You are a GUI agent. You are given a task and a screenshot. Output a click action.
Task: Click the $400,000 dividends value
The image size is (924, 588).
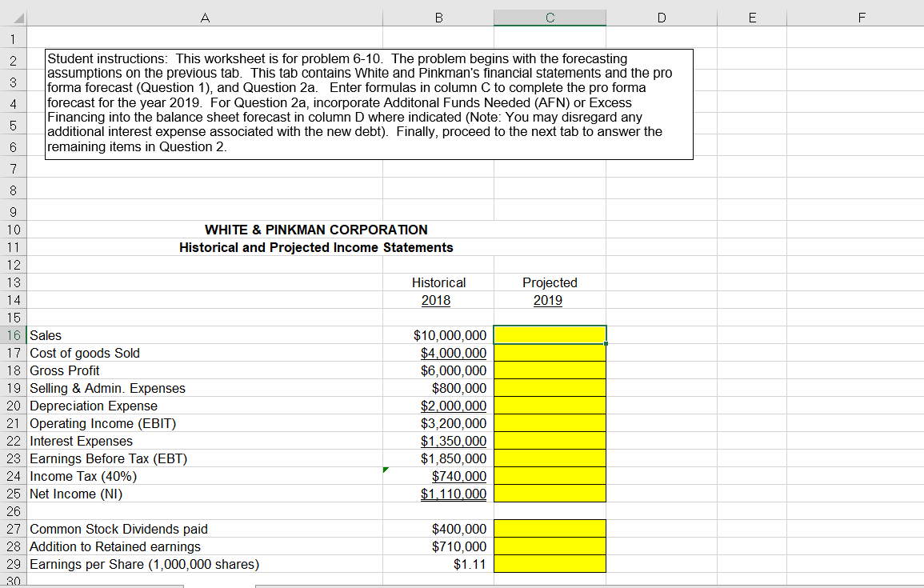pyautogui.click(x=459, y=529)
